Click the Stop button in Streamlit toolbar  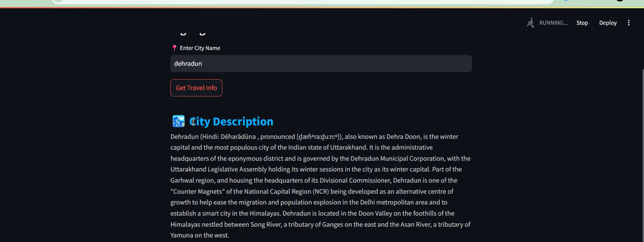582,23
